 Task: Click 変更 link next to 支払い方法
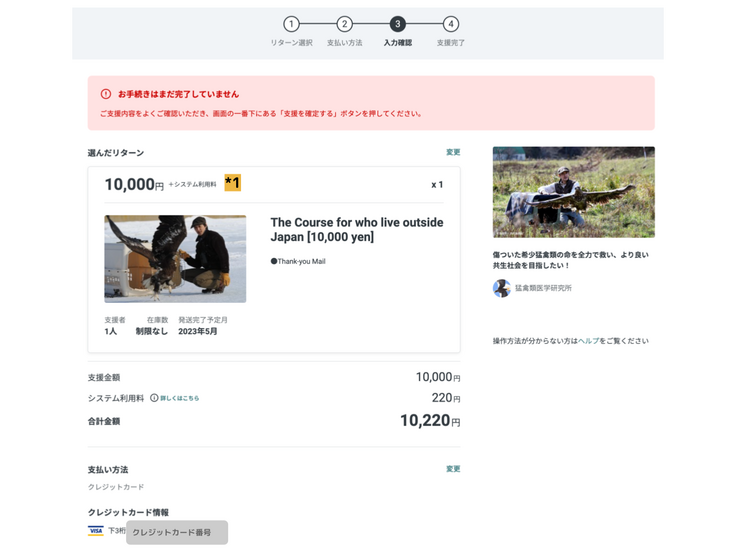click(x=453, y=469)
